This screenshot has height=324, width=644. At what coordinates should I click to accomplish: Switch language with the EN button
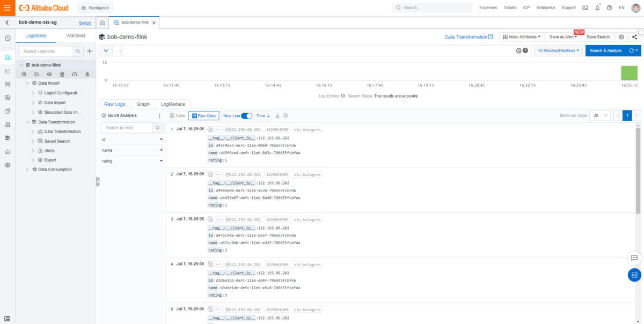621,8
